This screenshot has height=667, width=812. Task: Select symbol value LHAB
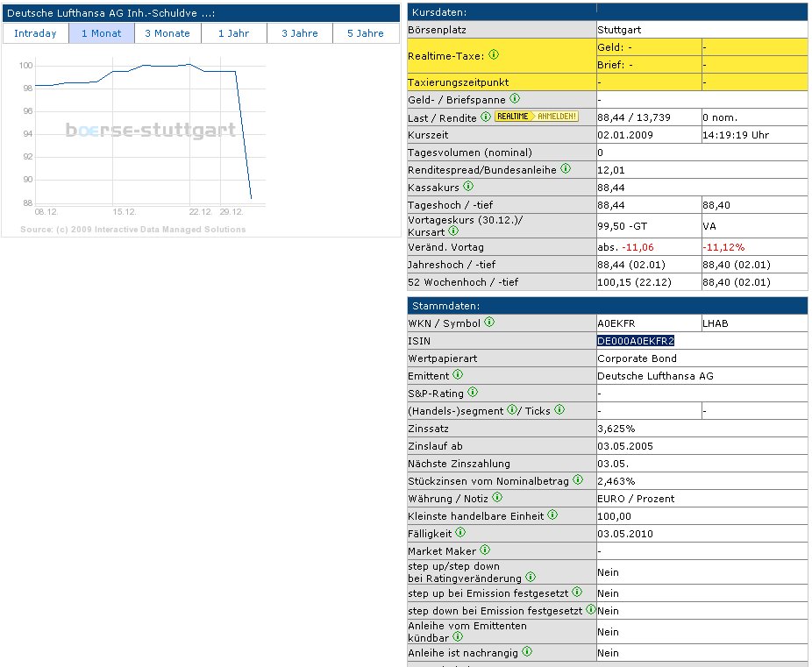tap(716, 323)
